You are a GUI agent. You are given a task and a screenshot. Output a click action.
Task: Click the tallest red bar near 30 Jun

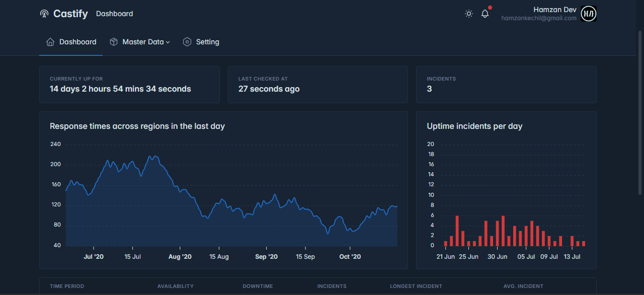click(x=503, y=231)
